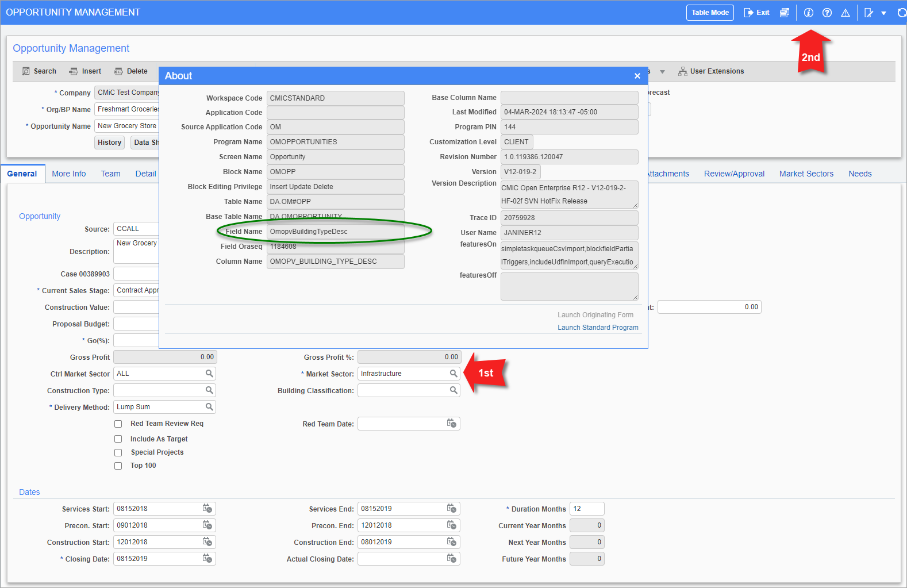Click the Revision Number field in About

coord(569,157)
